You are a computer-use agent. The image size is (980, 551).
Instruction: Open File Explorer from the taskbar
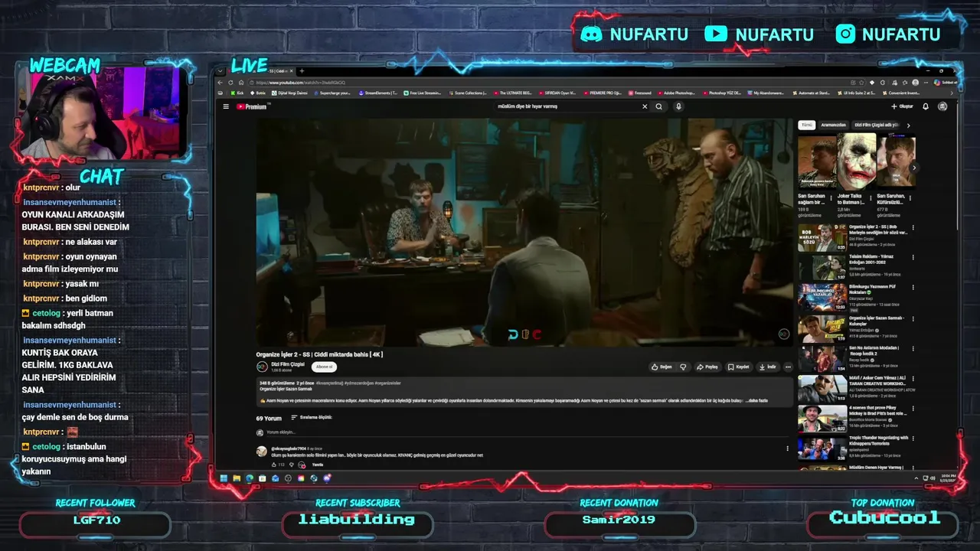tap(237, 478)
